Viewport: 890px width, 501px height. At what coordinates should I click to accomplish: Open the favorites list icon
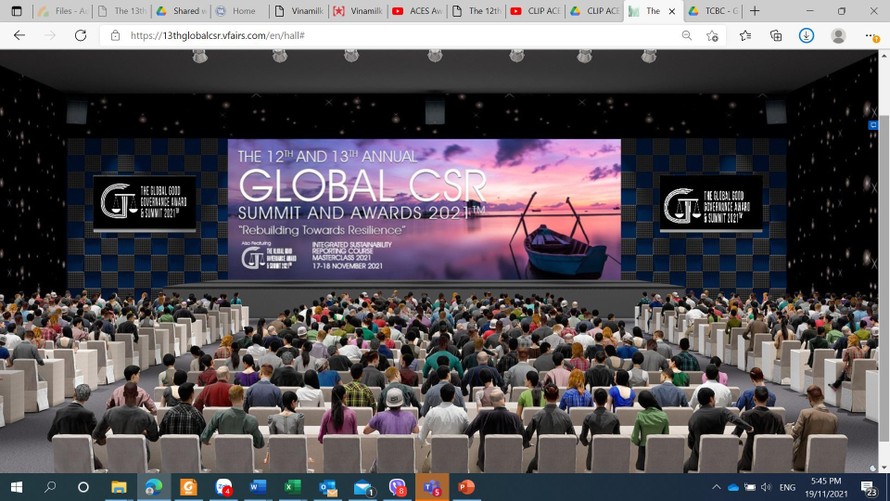click(x=744, y=35)
